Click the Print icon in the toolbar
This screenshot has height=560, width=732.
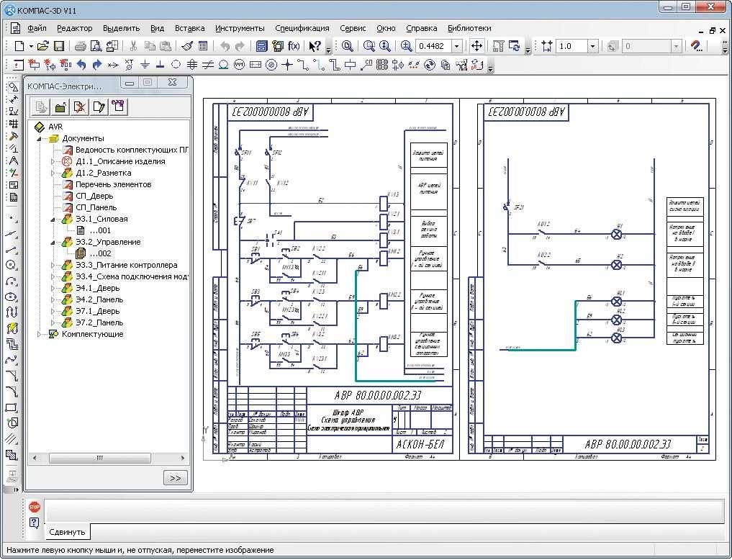(81, 46)
